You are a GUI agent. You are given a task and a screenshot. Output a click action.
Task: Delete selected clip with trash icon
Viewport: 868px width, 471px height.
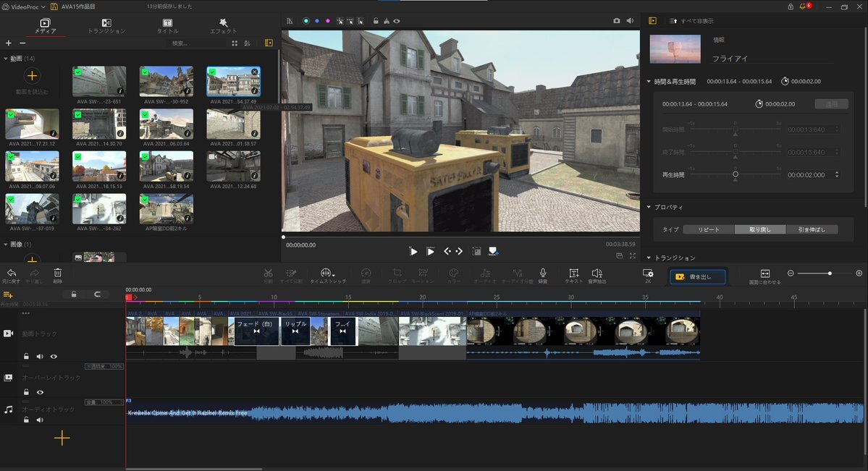pos(58,275)
